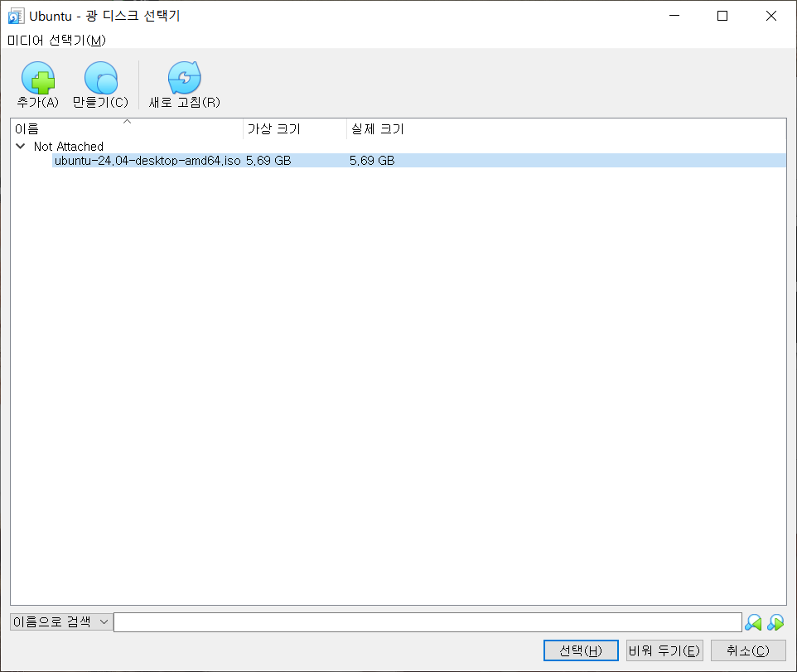Collapse the Not Attached tree group
The width and height of the screenshot is (797, 672).
click(x=21, y=147)
